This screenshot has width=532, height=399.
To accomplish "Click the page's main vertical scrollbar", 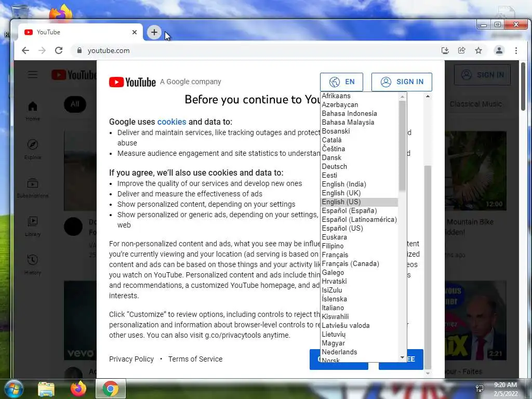I will click(523, 86).
